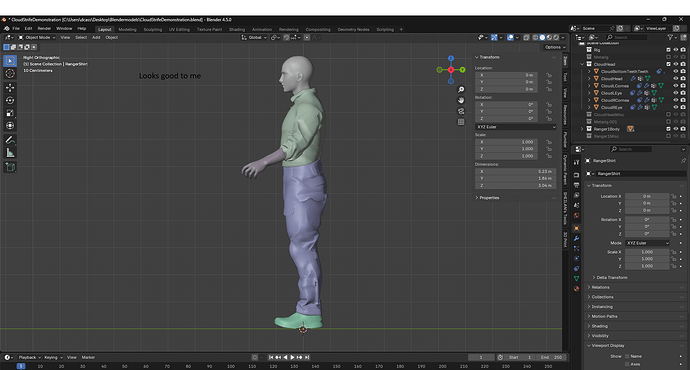Open XYZ Euler rotation mode dropdown in sidebar
The image size is (690, 370).
coord(515,127)
